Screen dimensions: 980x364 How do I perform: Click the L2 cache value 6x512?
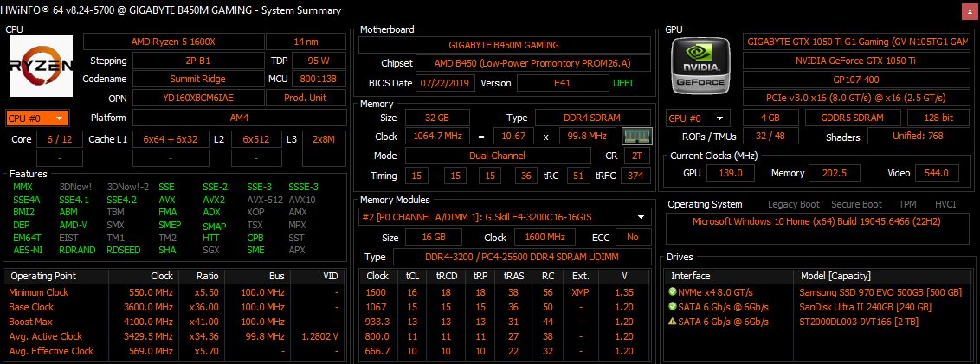[255, 139]
